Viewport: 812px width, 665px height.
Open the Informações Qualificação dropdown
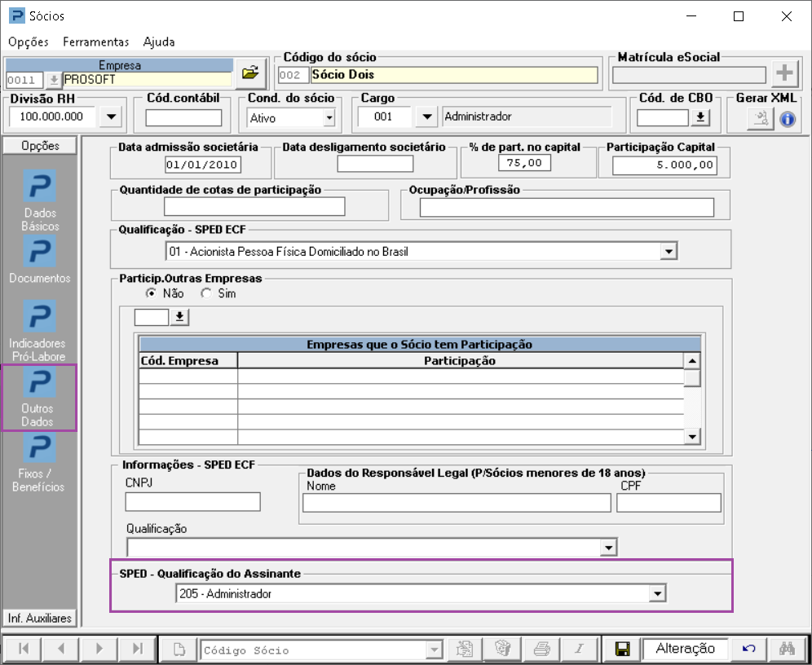[608, 548]
